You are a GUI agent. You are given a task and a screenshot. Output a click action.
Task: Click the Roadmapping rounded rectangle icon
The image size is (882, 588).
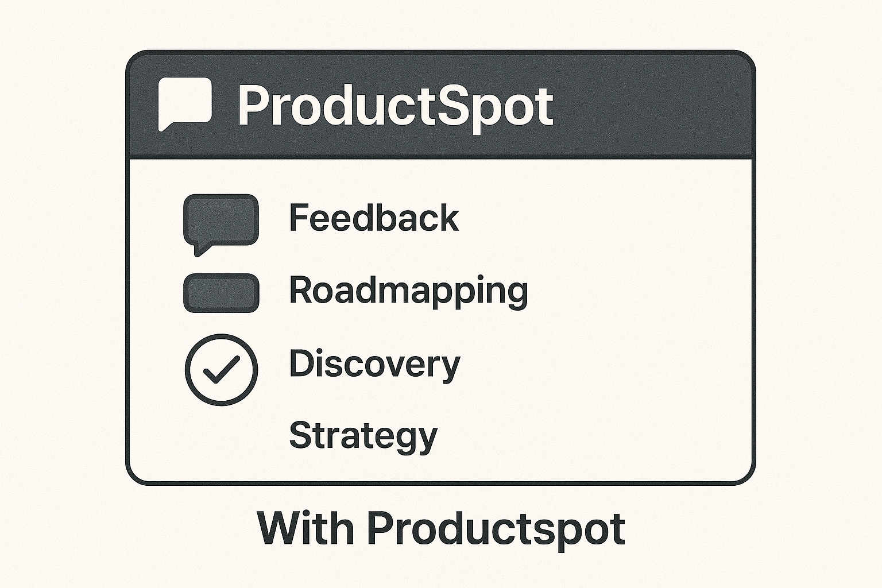(221, 293)
